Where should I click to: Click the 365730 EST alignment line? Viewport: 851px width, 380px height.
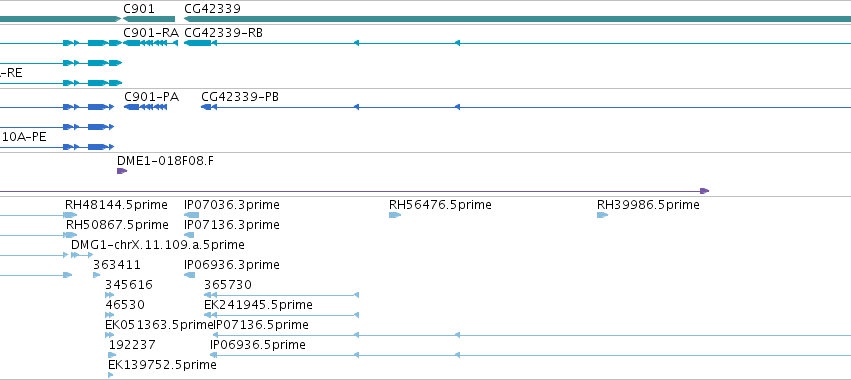pos(281,295)
